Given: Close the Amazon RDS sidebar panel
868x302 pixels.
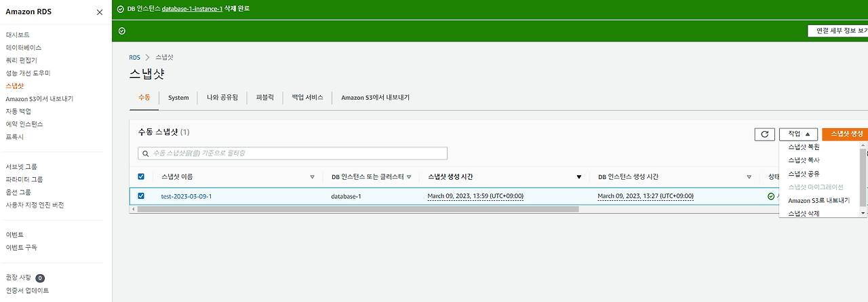Looking at the screenshot, I should (100, 12).
